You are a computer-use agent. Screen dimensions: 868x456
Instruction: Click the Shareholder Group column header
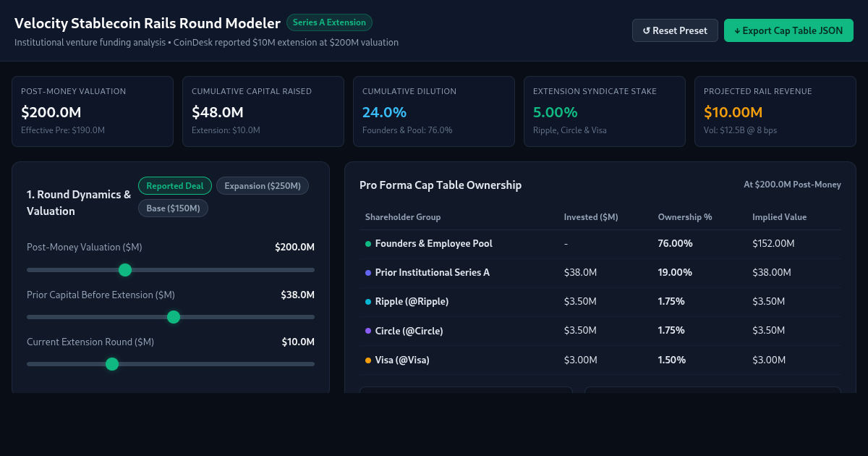pyautogui.click(x=403, y=217)
